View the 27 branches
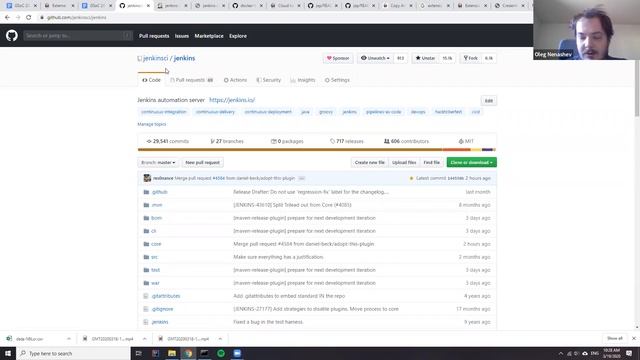The image size is (640, 360). (x=227, y=141)
